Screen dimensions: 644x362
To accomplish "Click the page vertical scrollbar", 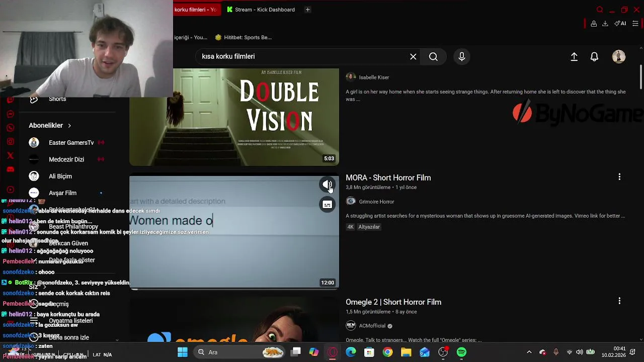I will (x=641, y=78).
